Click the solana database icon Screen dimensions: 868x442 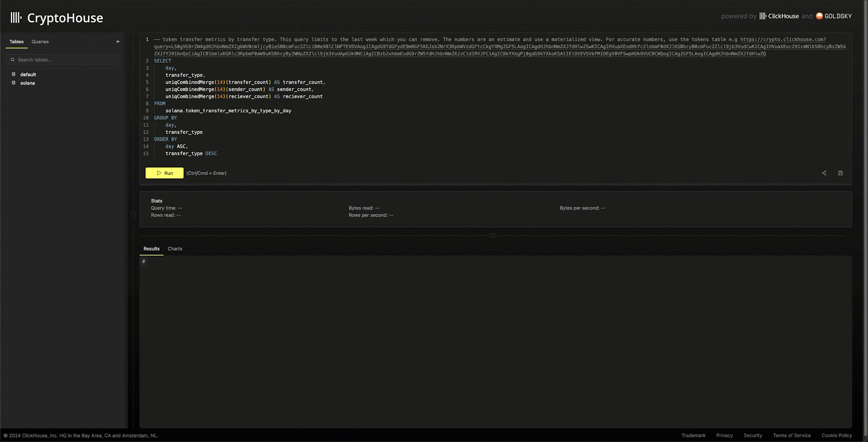[x=14, y=83]
